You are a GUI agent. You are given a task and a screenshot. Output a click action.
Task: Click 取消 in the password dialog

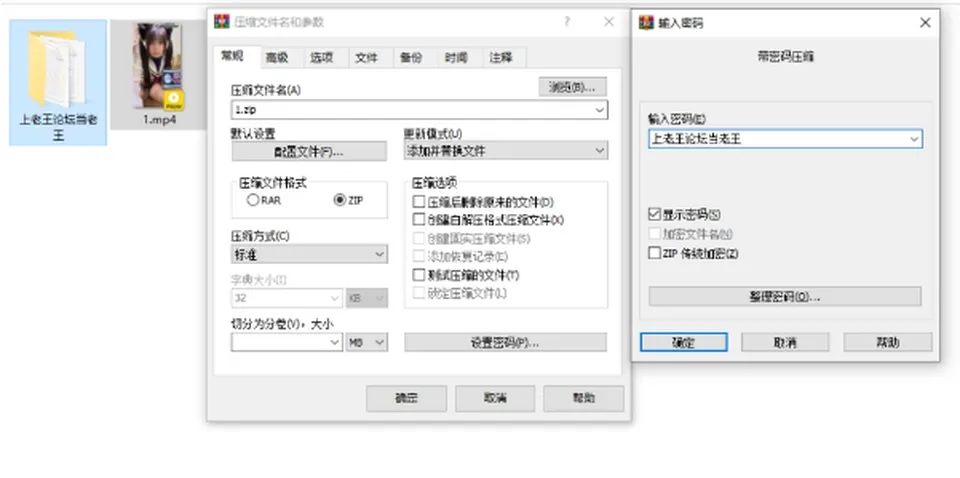[x=785, y=342]
